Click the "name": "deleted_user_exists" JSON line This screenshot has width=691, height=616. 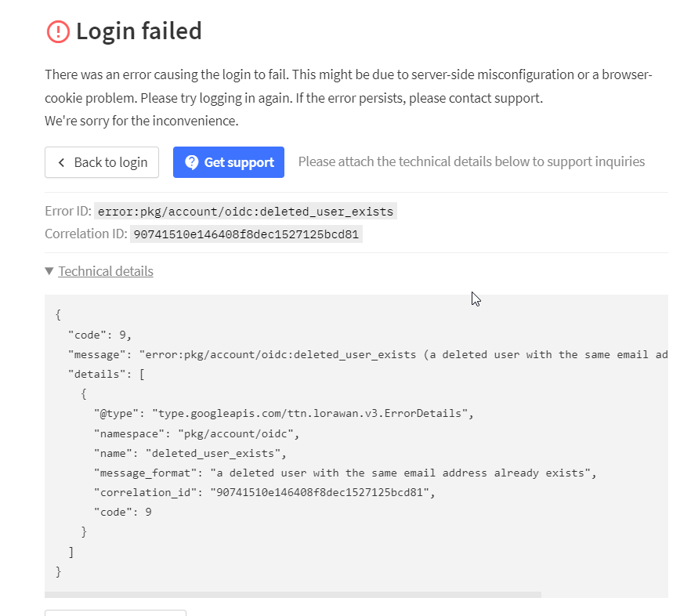tap(190, 453)
